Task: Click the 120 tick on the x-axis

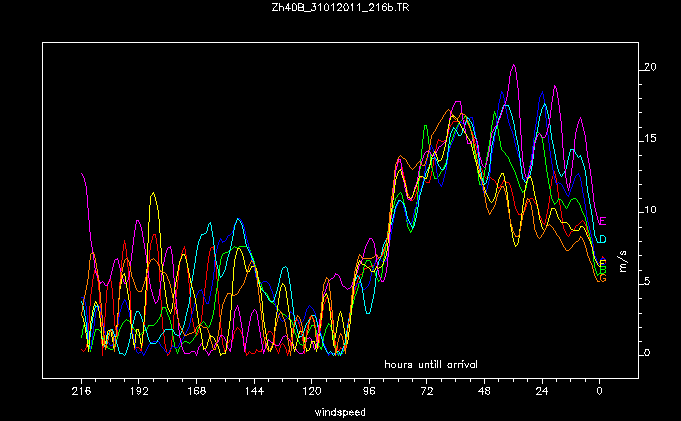Action: 311,392
